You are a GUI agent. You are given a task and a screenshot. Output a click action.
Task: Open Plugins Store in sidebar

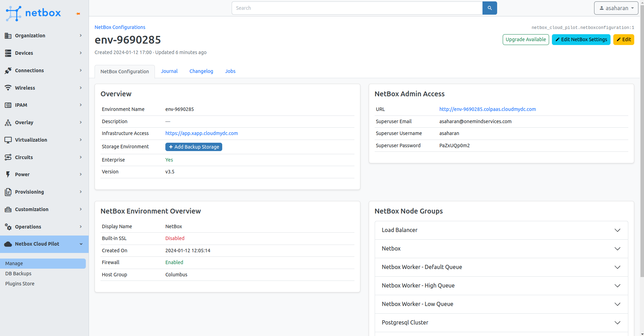(20, 284)
